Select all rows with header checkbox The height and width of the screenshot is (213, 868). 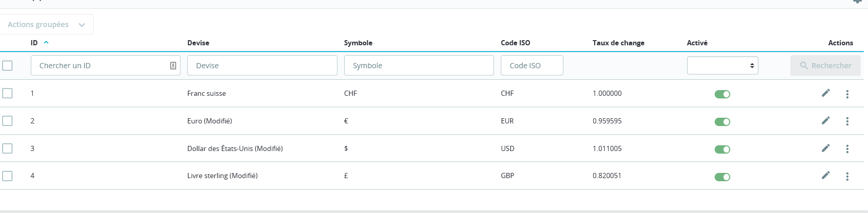[x=7, y=66]
